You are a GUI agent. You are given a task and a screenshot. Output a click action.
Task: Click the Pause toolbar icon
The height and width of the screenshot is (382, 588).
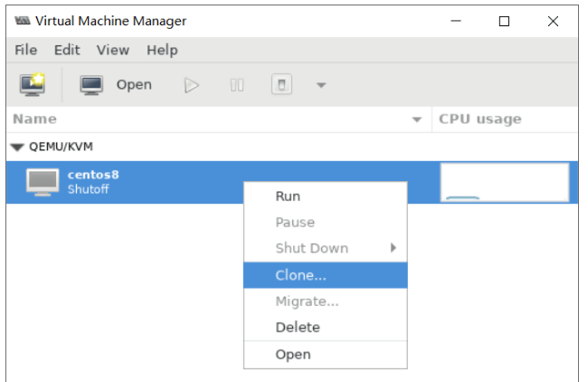tap(237, 85)
